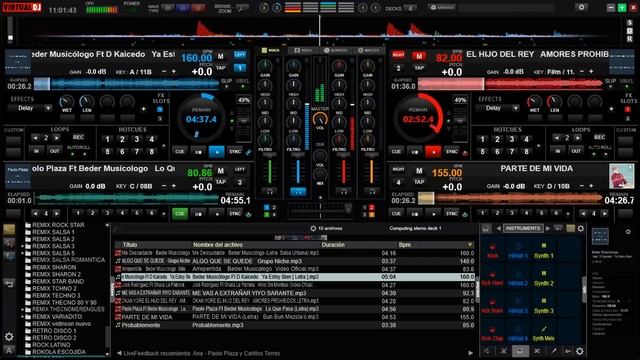Open sampler options gear beside INSTRUMENTS

point(580,229)
